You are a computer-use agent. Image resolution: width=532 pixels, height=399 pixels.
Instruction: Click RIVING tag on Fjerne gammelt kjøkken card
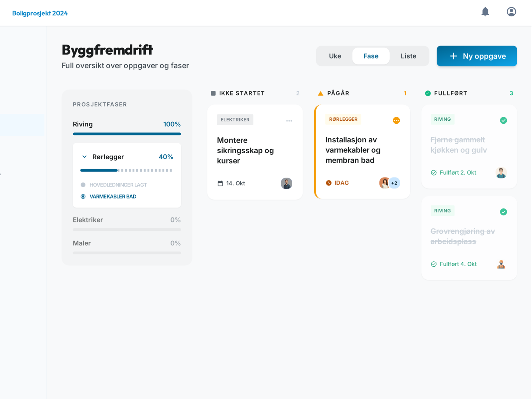(x=443, y=119)
